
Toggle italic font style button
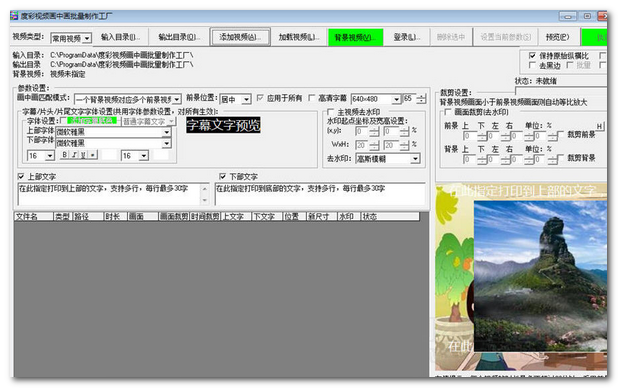(74, 155)
